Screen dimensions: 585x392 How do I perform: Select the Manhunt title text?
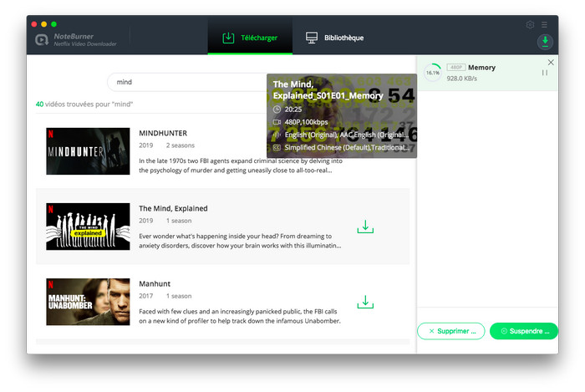pyautogui.click(x=155, y=284)
